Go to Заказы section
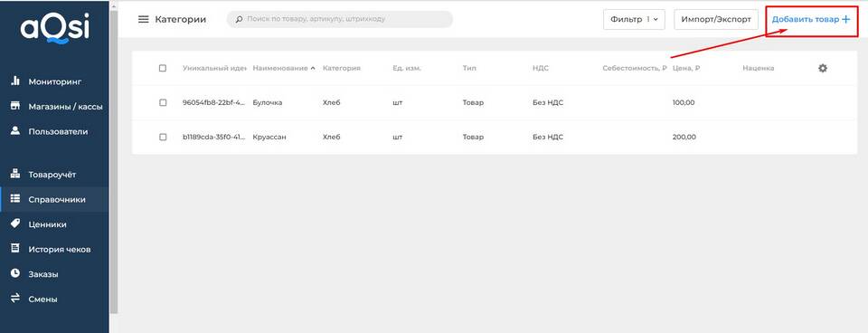This screenshot has width=868, height=333. click(55, 274)
